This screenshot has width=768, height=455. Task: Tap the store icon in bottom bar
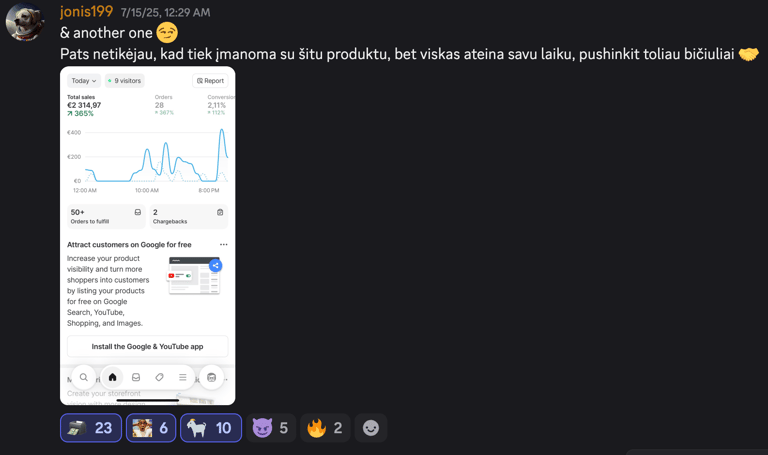(x=212, y=377)
